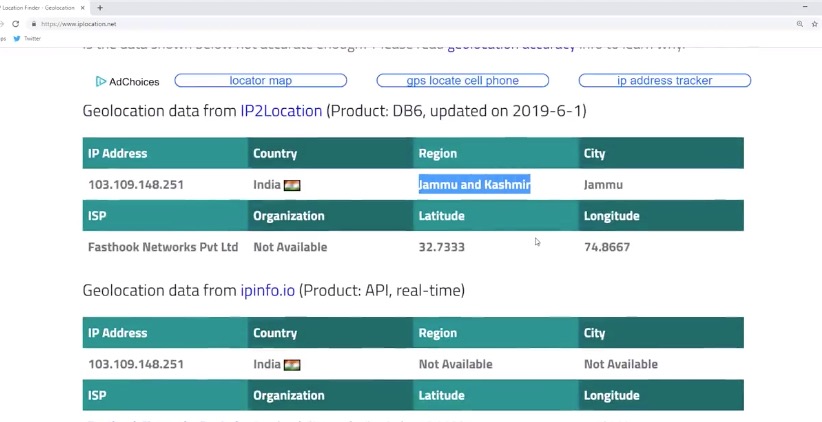Open a new tab with plus icon
Image resolution: width=822 pixels, height=422 pixels.
point(100,7)
